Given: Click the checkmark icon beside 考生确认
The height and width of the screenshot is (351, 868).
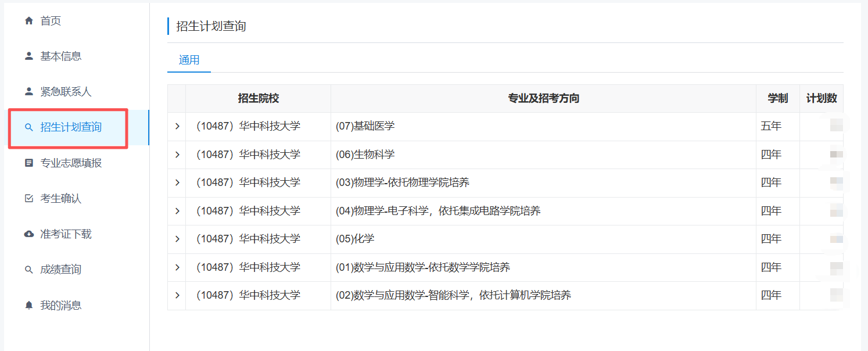Looking at the screenshot, I should 29,199.
